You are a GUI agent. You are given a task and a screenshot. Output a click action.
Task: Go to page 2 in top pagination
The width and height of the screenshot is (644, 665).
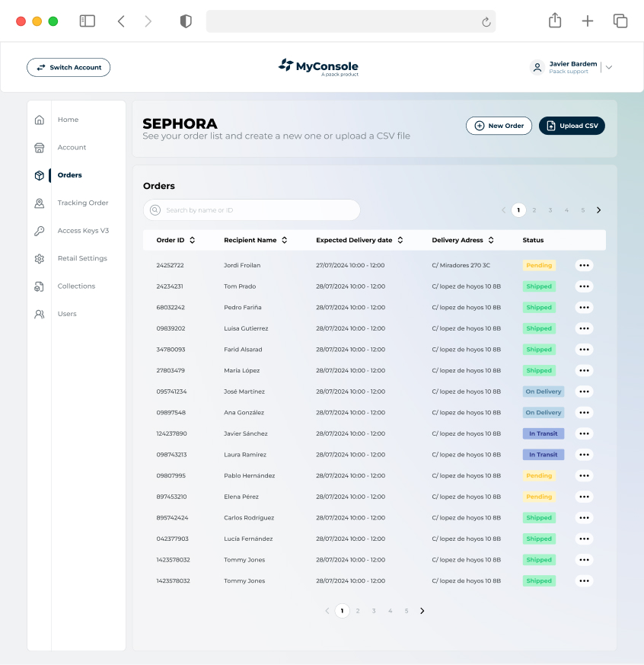pos(534,210)
